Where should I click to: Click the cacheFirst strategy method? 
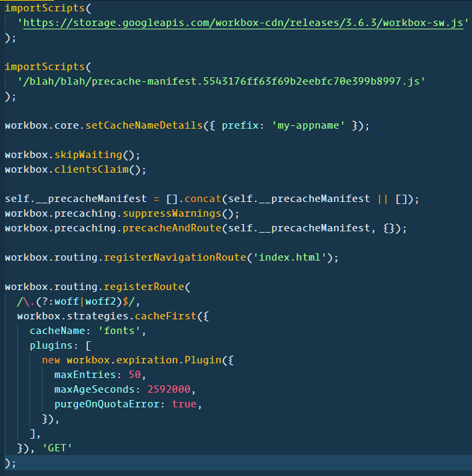point(165,316)
